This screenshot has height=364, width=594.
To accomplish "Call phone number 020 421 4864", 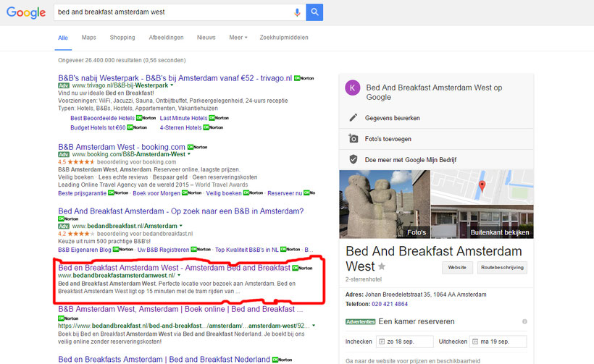I will tap(390, 304).
